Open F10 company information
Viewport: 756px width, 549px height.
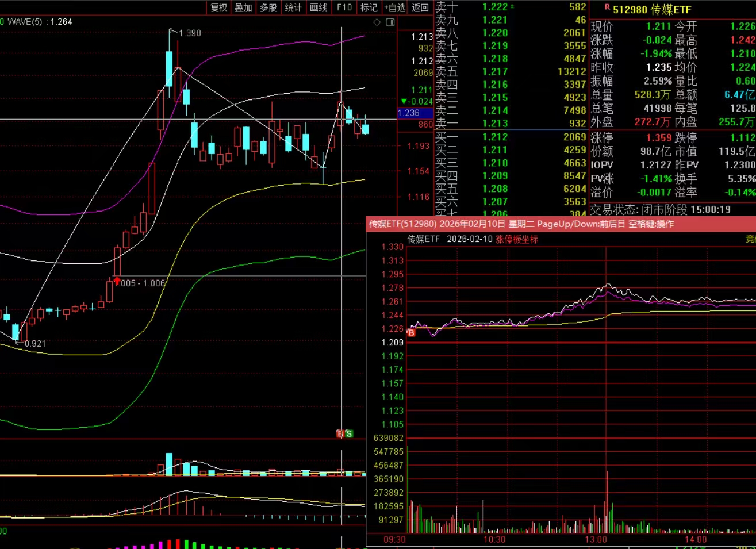tap(344, 7)
